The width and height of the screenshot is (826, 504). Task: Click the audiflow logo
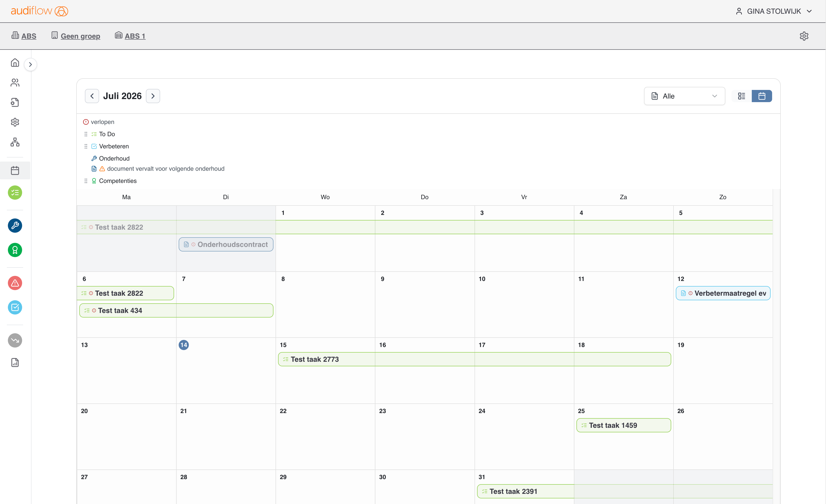[x=40, y=11]
